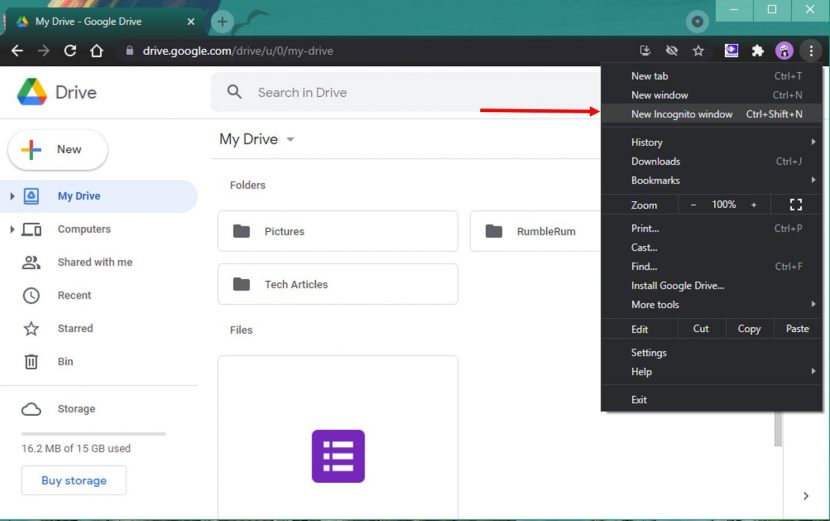Click the browser back arrow
This screenshot has width=830, height=521.
[17, 51]
